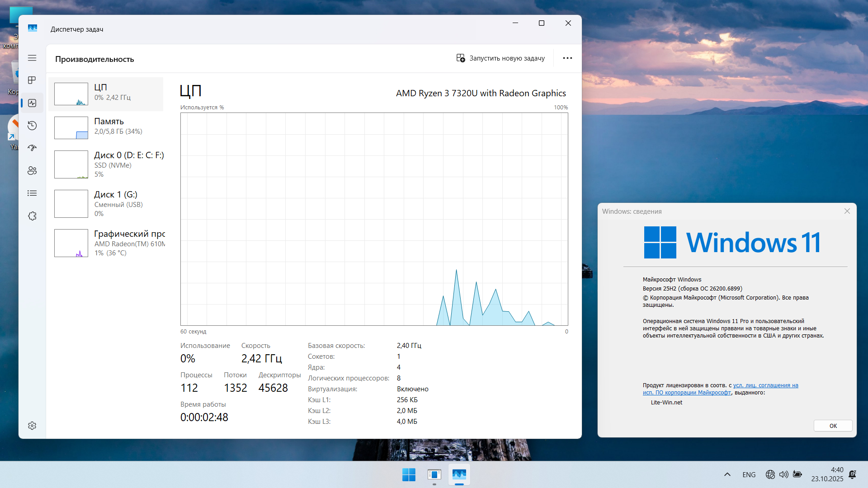Open the three-dots more options menu
Screen dimensions: 868x488
point(567,58)
